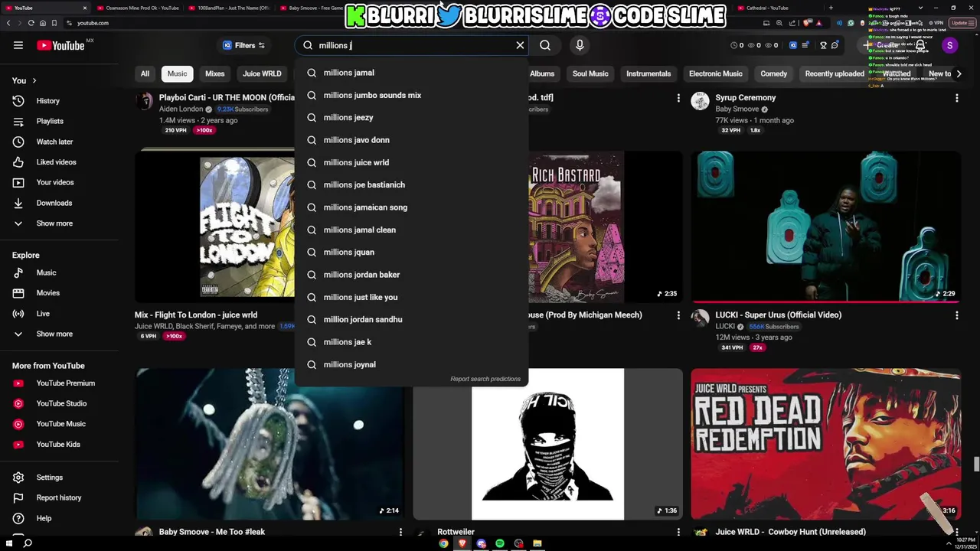Viewport: 980px width, 551px height.
Task: Select the 'Instrumentals' filter chip
Action: 648,73
